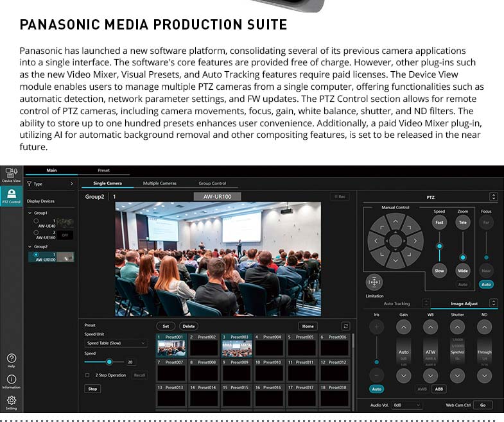Raise Shutter with its up arrow
This screenshot has height=422, width=504.
click(457, 327)
